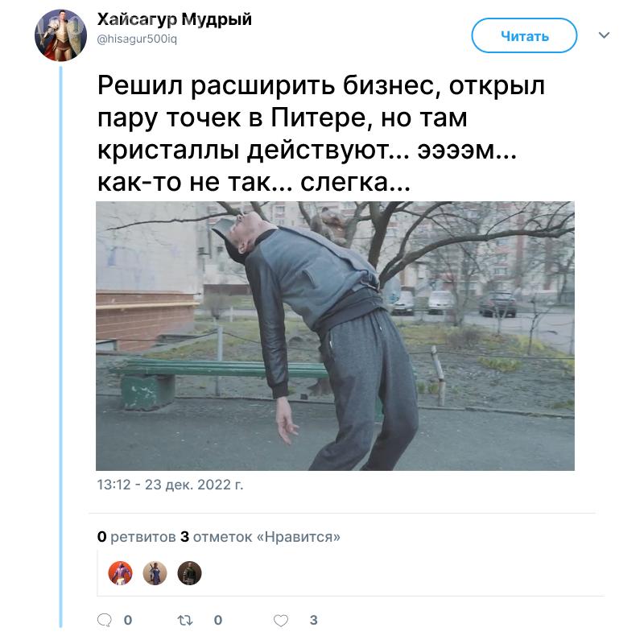This screenshot has width=644, height=644.
Task: Click the retweet arrows icon
Action: [x=185, y=620]
